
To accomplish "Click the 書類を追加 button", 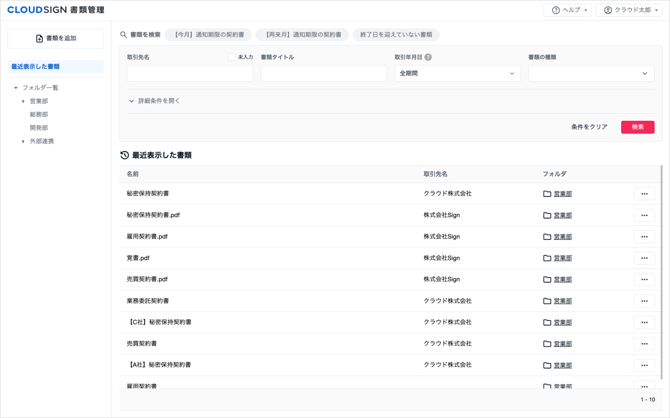I will point(56,38).
